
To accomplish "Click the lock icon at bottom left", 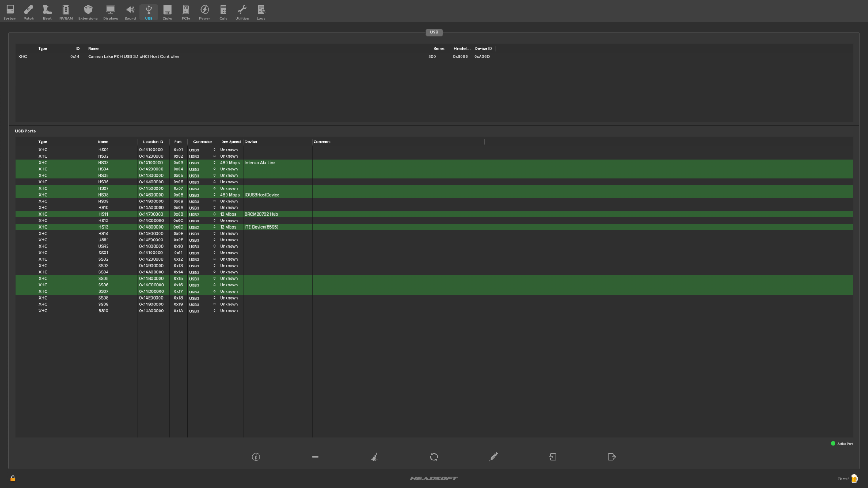I will pos(13,479).
